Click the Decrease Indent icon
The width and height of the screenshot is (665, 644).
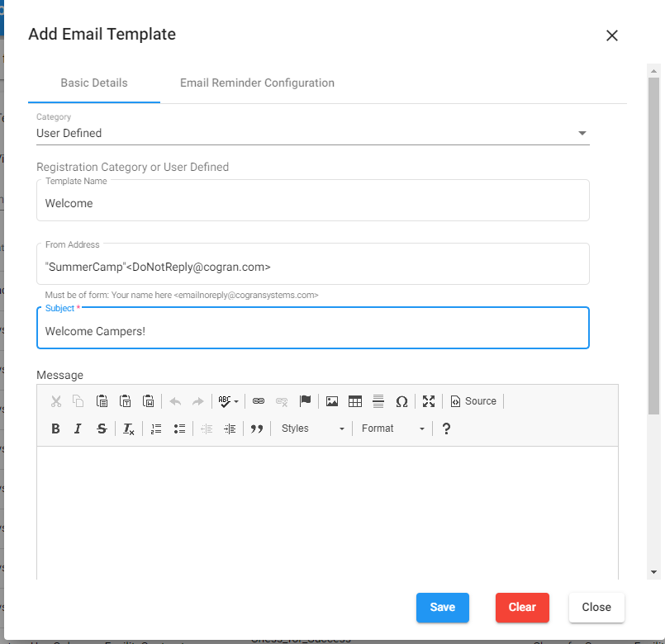pos(207,429)
